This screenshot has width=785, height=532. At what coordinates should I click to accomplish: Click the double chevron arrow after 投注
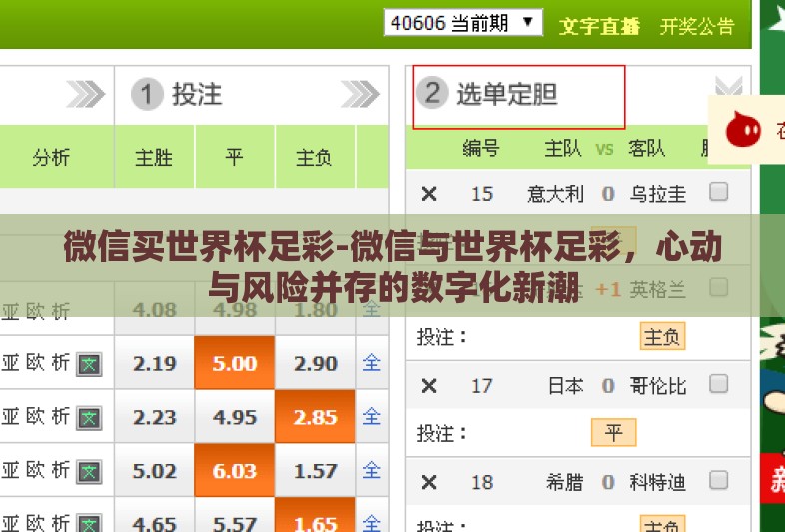360,94
